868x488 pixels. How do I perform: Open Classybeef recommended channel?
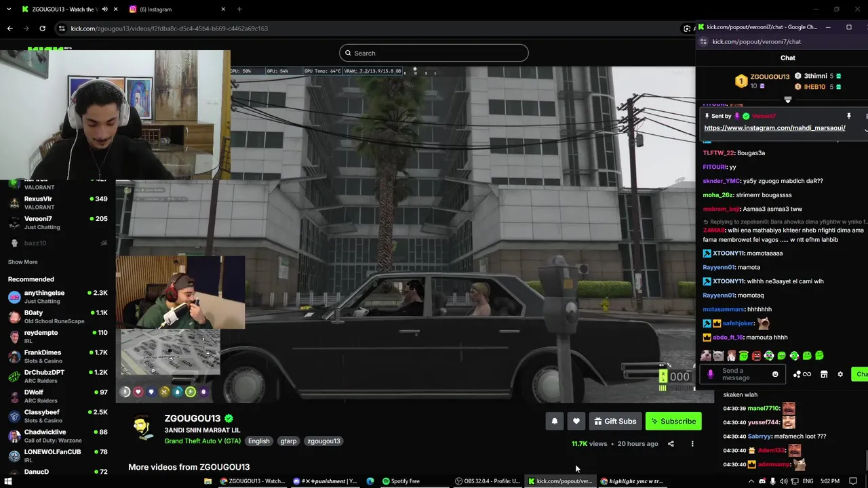(58, 416)
